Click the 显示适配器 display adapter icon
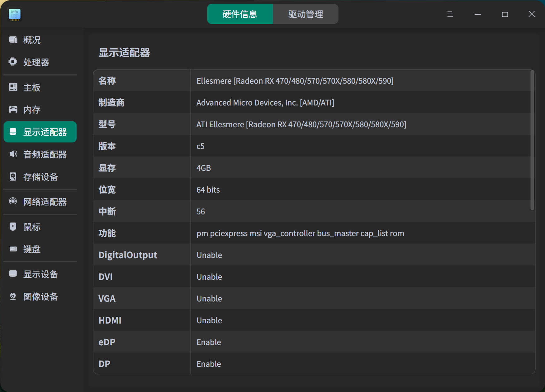The width and height of the screenshot is (545, 392). (x=13, y=132)
